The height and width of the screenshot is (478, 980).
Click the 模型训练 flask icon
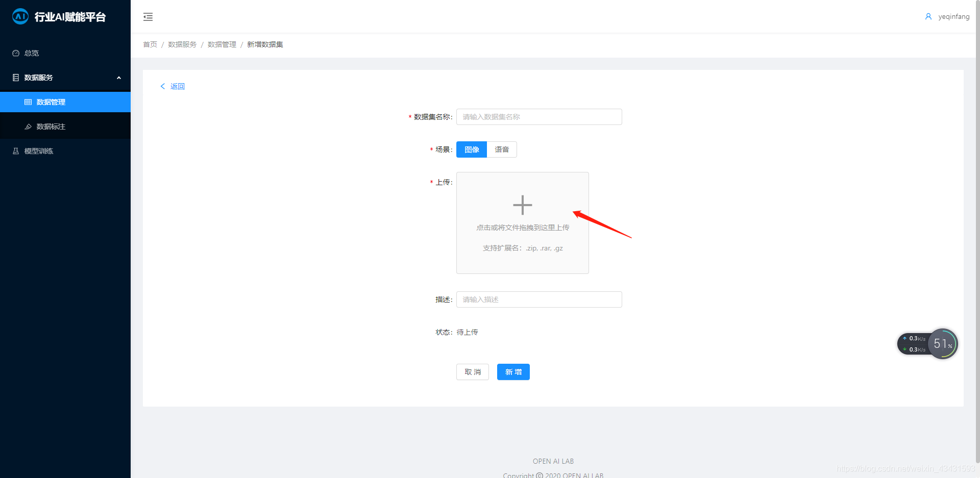click(x=16, y=151)
